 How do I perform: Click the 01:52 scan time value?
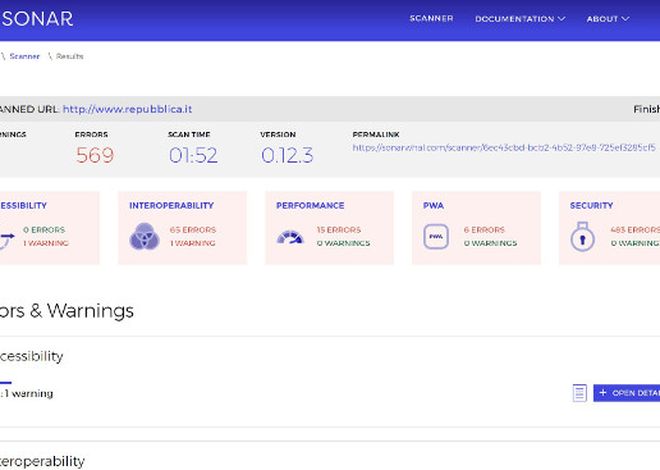point(193,155)
